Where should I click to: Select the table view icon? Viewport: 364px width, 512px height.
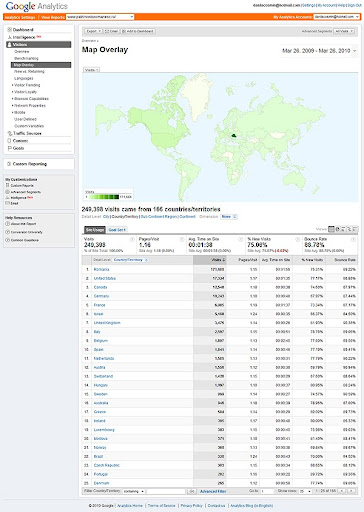click(x=331, y=229)
